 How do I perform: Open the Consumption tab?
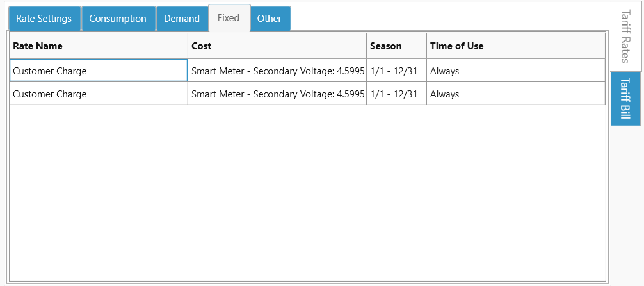tap(118, 19)
